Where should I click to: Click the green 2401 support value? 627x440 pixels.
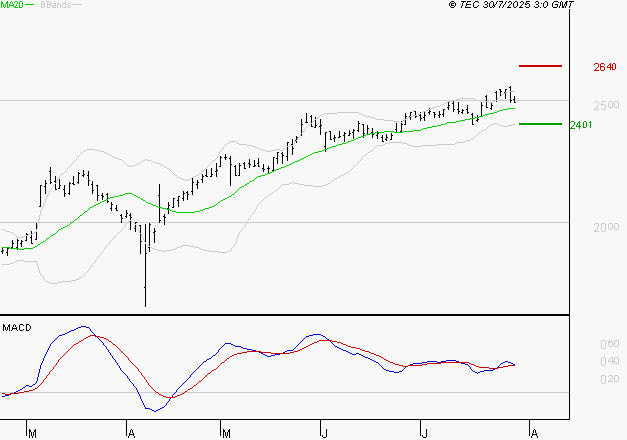[x=581, y=125]
